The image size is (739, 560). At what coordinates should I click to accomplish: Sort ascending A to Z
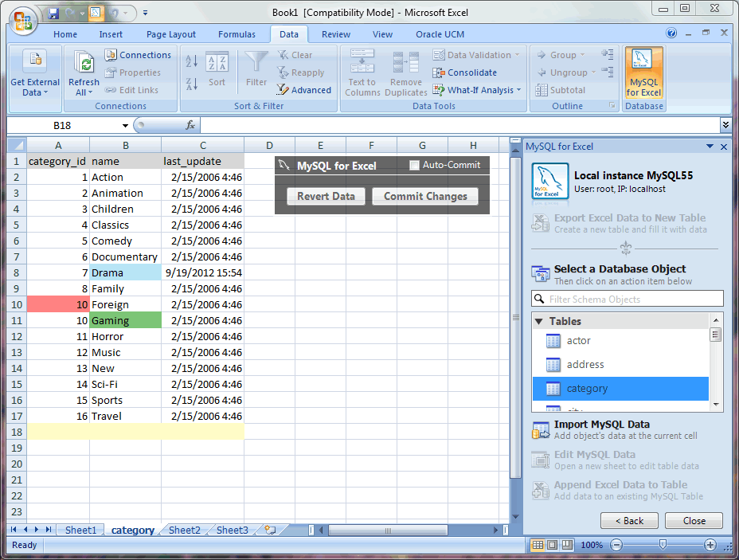pos(191,61)
